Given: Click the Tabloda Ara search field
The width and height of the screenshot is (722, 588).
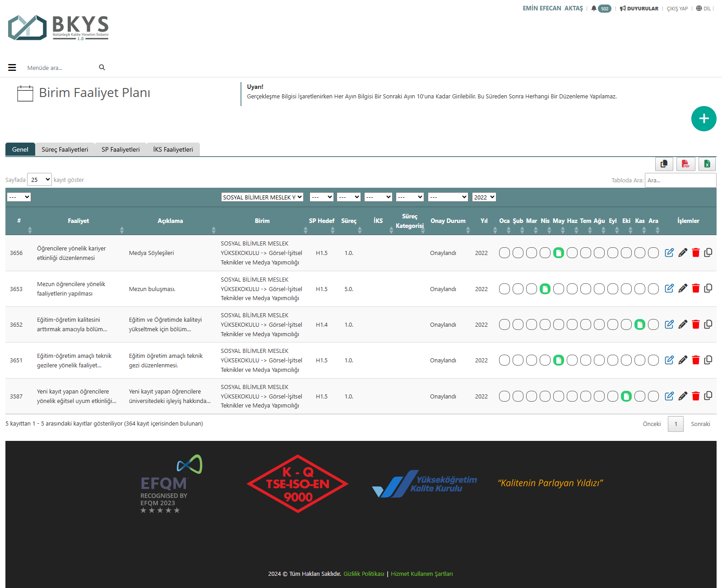Looking at the screenshot, I should (x=680, y=180).
